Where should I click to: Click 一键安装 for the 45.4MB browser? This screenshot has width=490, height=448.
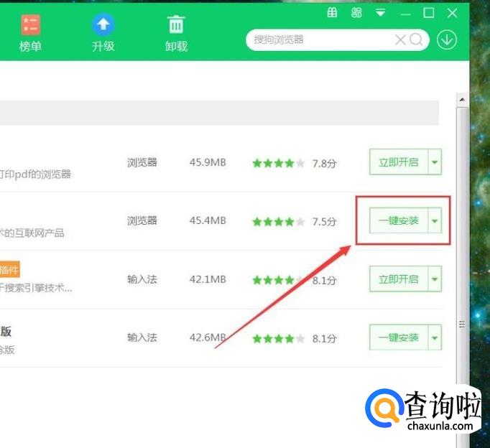(x=399, y=220)
